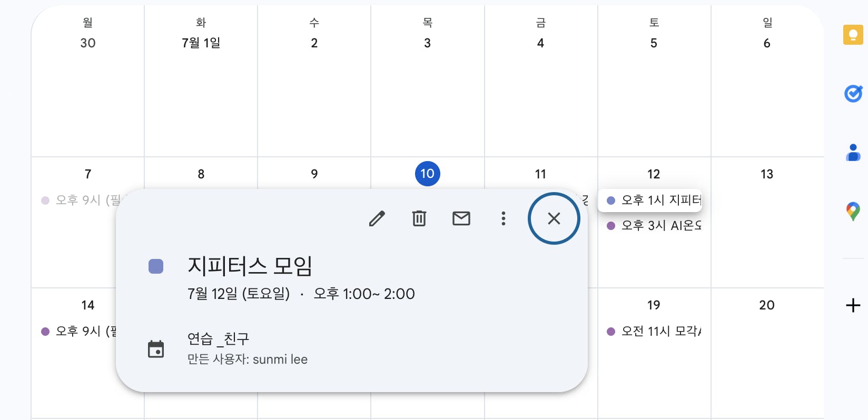Image resolution: width=868 pixels, height=420 pixels.
Task: Click the Get add-ons plus icon
Action: click(853, 305)
